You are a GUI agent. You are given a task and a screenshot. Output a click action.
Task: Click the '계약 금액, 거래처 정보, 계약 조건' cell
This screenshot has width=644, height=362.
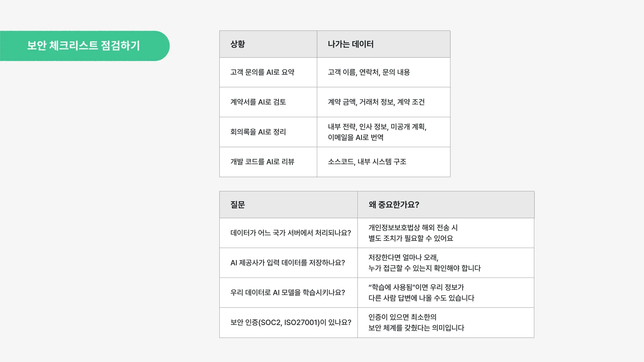(376, 102)
